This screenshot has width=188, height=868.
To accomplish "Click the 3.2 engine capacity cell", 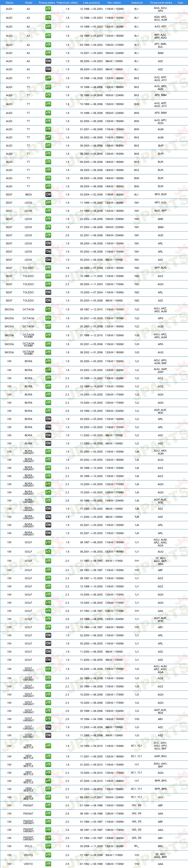I will point(67,797).
